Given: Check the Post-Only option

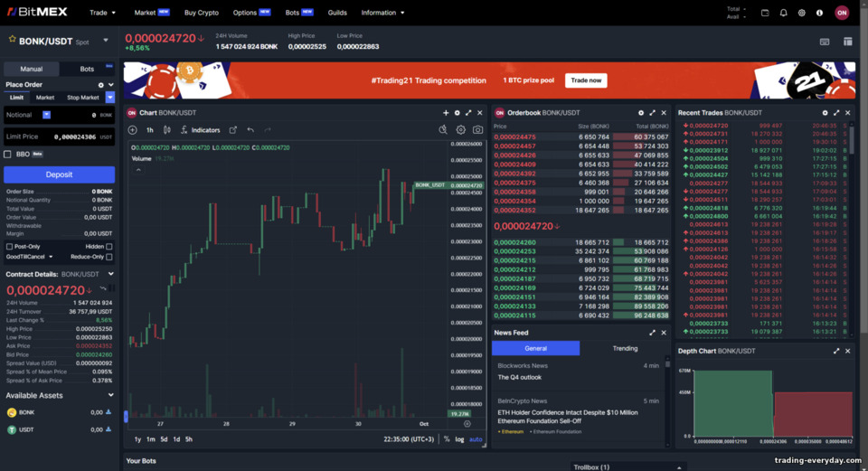Looking at the screenshot, I should 9,247.
